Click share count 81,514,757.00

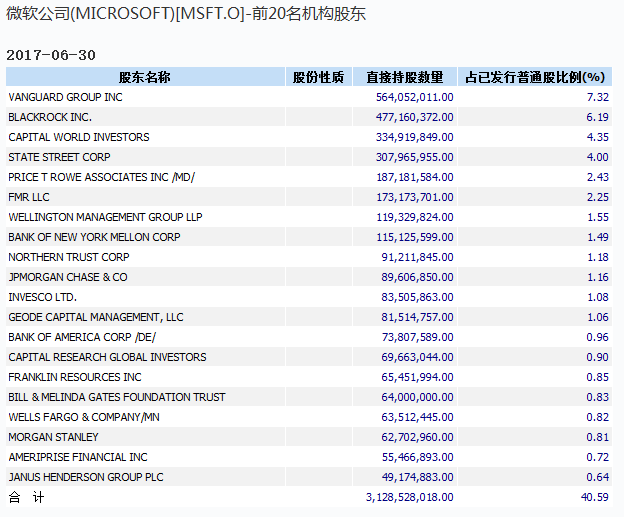[417, 317]
